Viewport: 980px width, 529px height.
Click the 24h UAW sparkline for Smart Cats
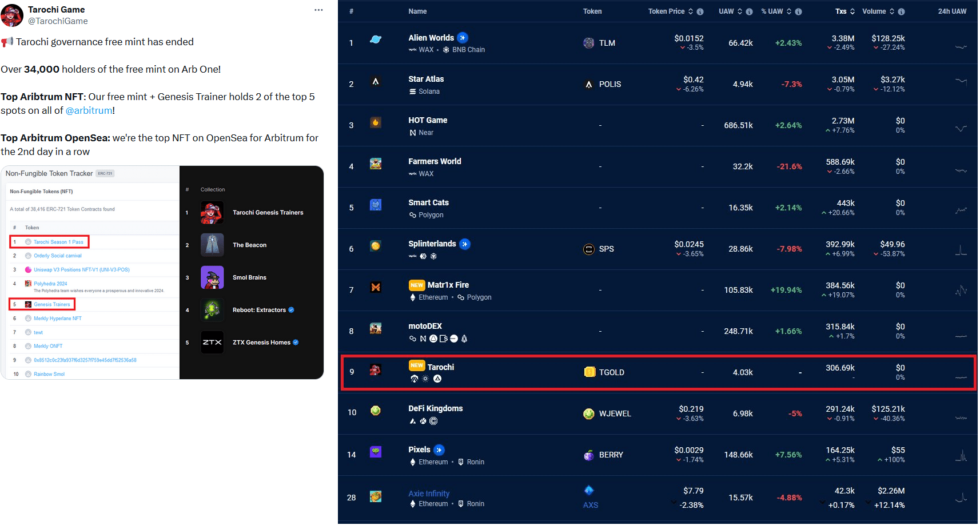pos(961,210)
